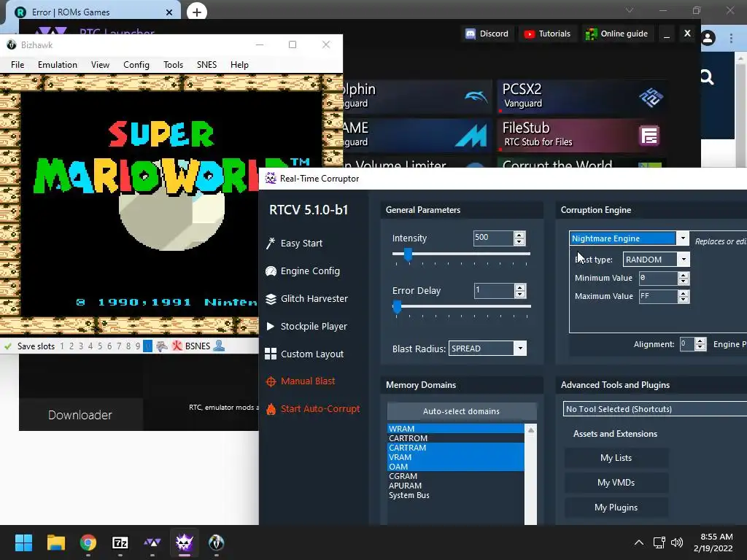
Task: Open the Blast type RANDOM dropdown
Action: (x=684, y=260)
